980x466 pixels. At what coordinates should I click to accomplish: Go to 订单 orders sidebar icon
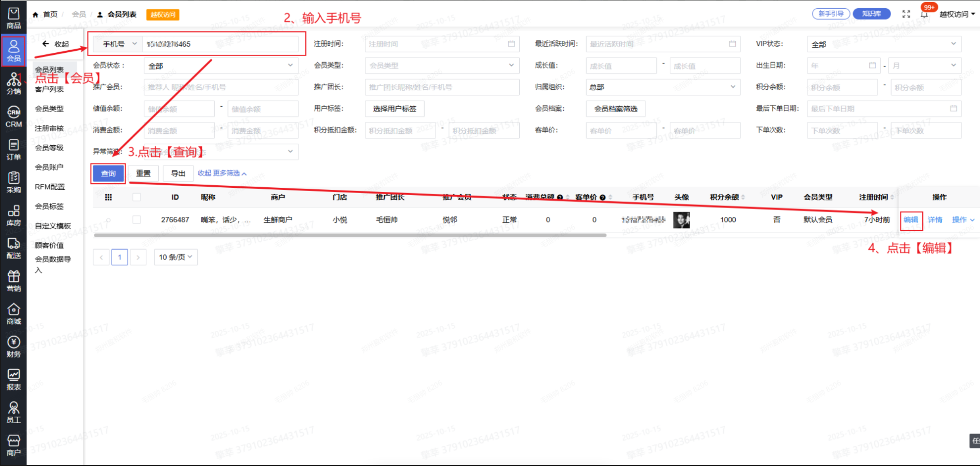point(13,150)
